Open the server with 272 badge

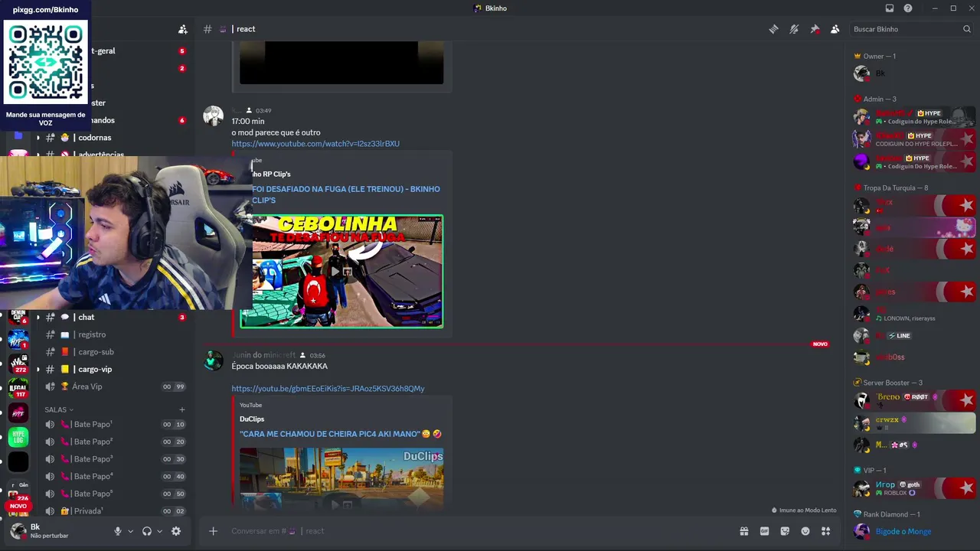pyautogui.click(x=18, y=364)
